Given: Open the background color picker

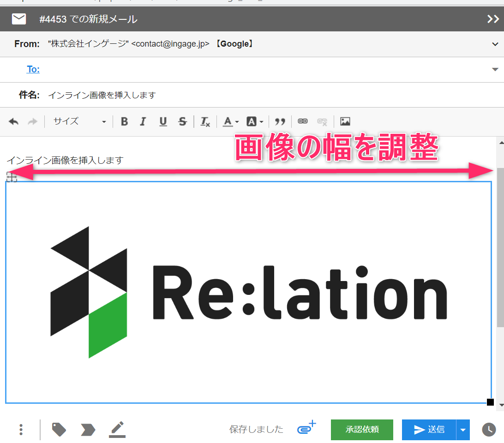Looking at the screenshot, I should [255, 121].
